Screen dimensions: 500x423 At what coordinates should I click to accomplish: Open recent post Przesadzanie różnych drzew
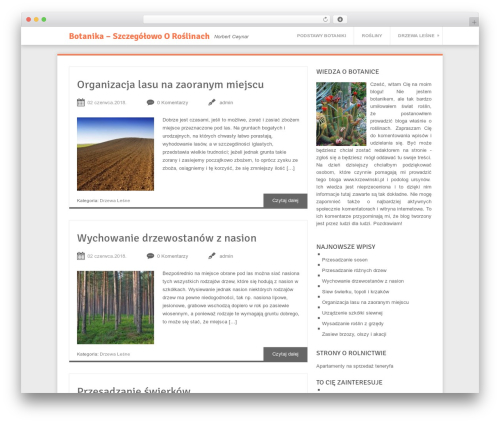coord(354,270)
